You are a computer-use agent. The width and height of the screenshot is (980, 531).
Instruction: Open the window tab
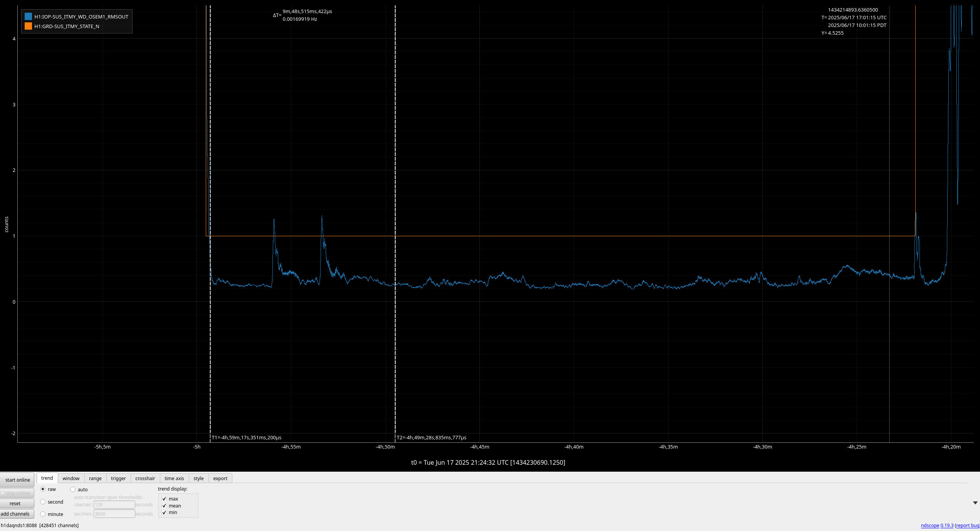click(71, 478)
